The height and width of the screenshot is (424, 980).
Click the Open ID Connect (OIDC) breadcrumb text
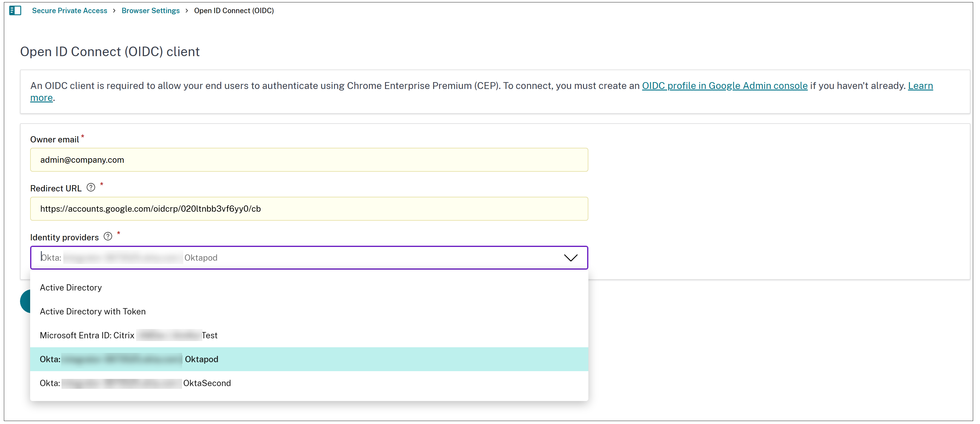[x=234, y=11]
